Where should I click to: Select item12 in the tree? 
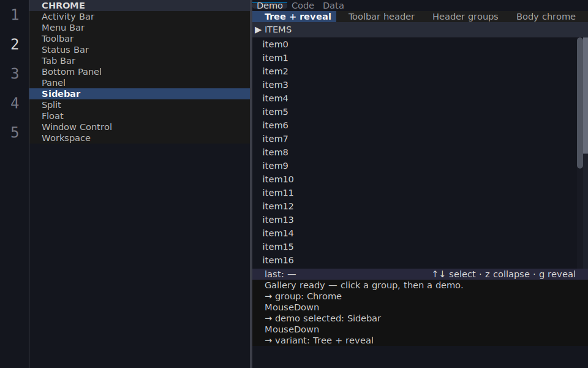(x=415, y=207)
